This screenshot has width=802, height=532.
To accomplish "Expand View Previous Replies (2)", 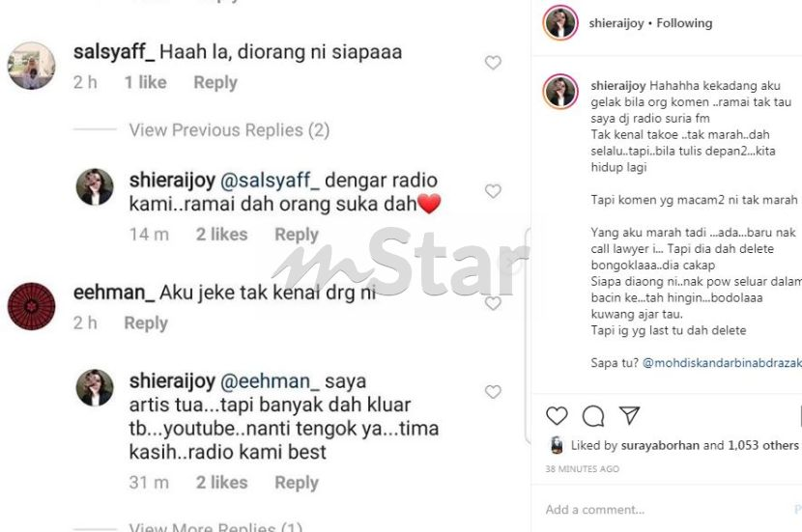I will coord(229,129).
